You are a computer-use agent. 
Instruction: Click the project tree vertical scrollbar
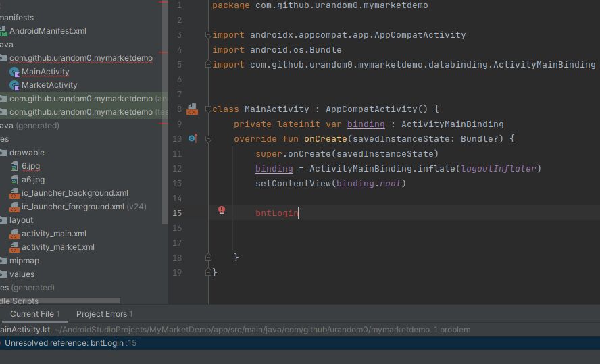pyautogui.click(x=165, y=111)
